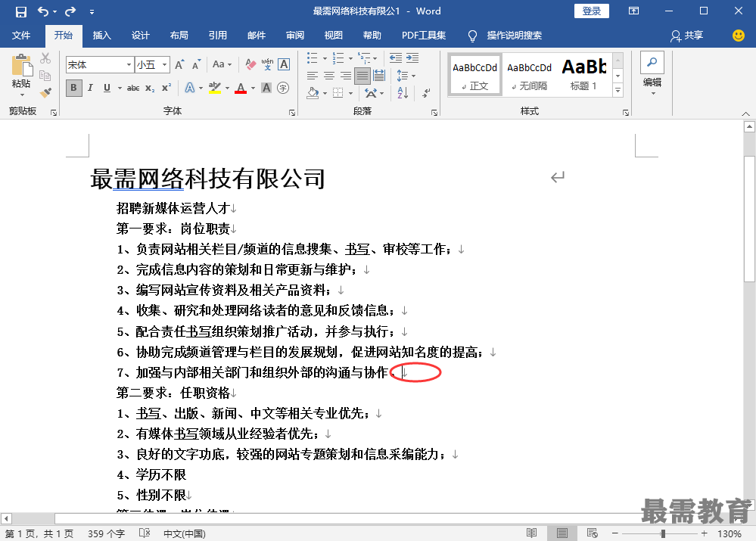This screenshot has width=756, height=541.
Task: Apply the 正文 style
Action: pos(475,75)
